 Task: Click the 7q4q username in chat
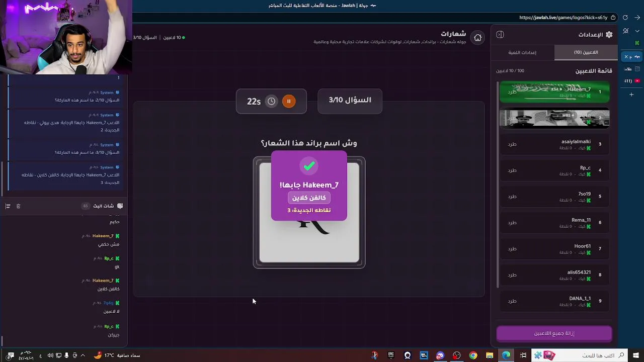pos(108,303)
